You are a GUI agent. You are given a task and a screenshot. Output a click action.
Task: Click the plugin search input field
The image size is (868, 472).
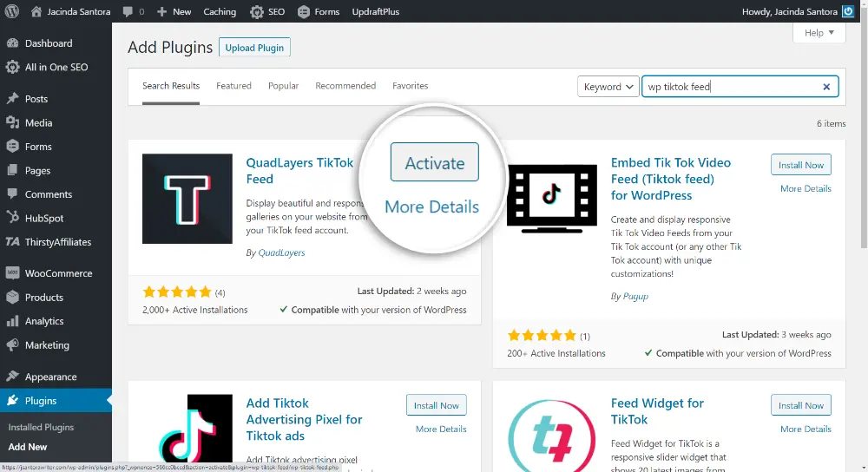point(729,87)
